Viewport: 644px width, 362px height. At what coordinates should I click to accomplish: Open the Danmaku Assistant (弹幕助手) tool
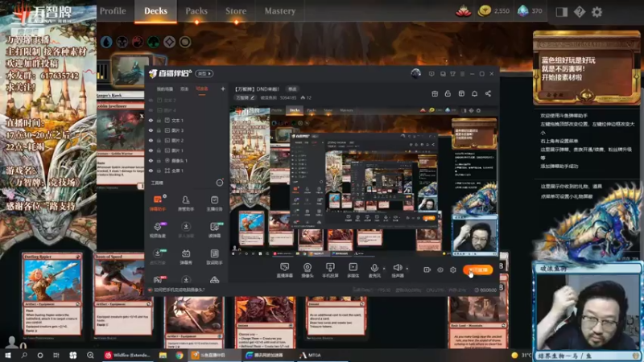[157, 204]
